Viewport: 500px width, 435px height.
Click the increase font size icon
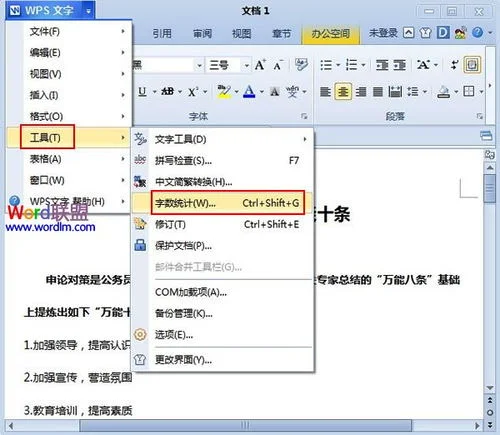pos(260,65)
